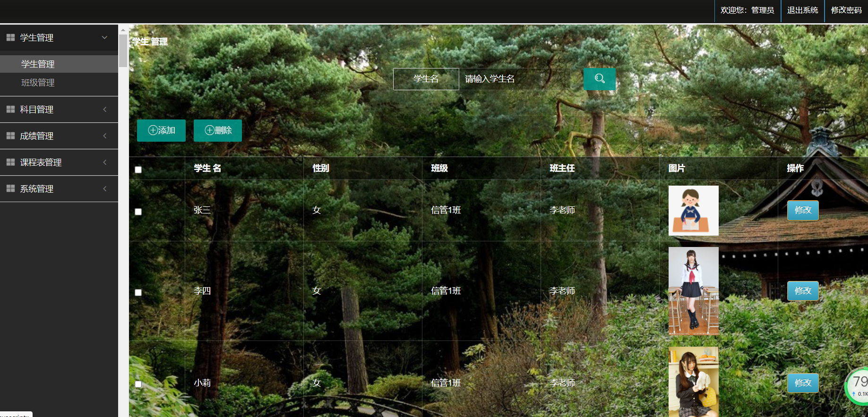Expand the 成绩管理 section chevron
This screenshot has width=868, height=417.
pos(104,136)
